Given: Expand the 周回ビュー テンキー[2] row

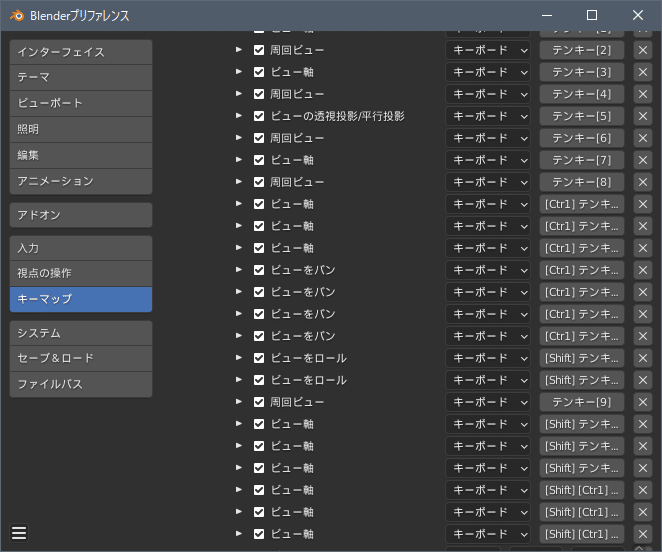Looking at the screenshot, I should (239, 50).
